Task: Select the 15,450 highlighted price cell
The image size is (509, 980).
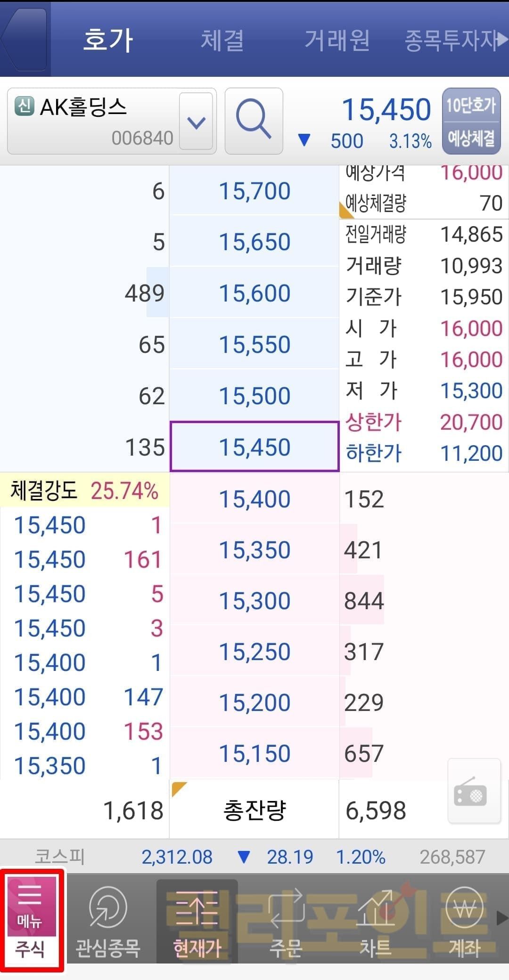Action: point(254,447)
